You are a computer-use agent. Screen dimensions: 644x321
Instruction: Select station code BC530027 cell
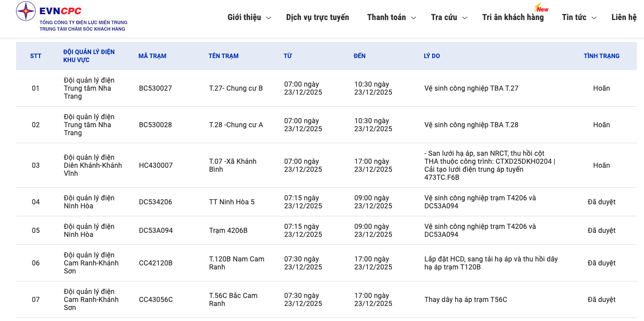155,88
